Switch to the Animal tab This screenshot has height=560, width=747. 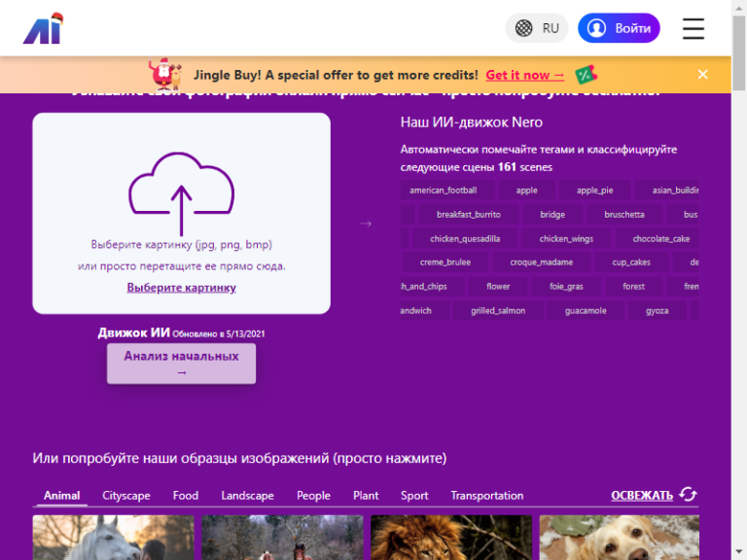[x=62, y=496]
